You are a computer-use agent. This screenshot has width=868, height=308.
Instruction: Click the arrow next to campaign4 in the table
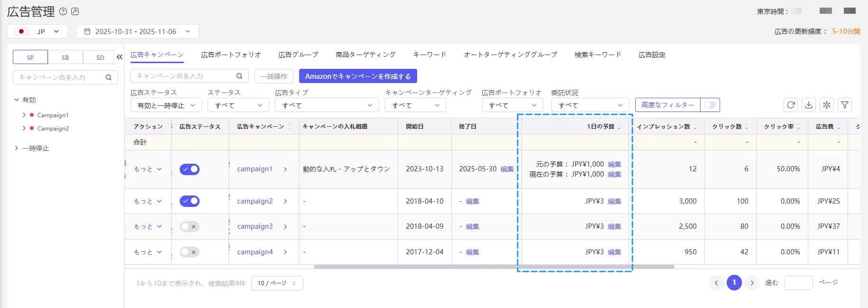(x=285, y=252)
